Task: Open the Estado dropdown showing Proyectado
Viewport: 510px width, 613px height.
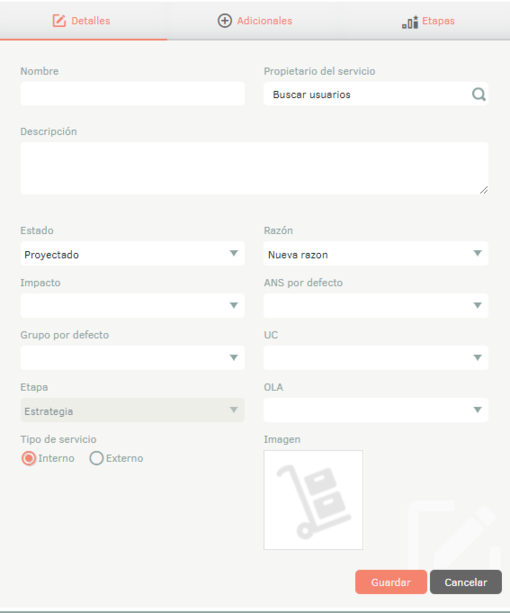Action: pos(132,254)
